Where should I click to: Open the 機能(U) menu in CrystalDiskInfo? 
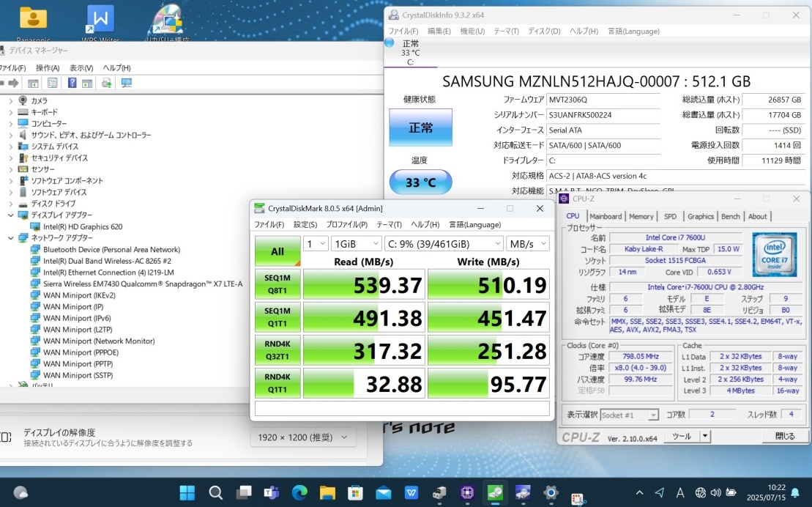click(472, 32)
